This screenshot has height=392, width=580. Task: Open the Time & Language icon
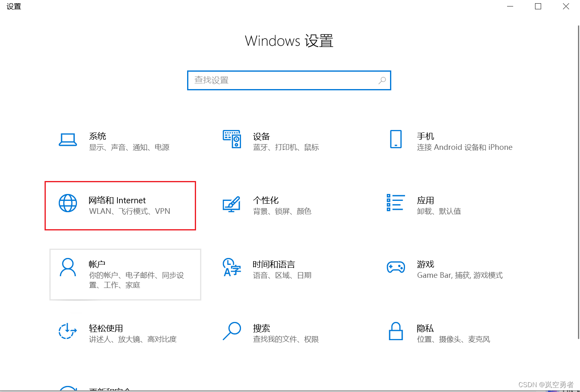coord(232,267)
